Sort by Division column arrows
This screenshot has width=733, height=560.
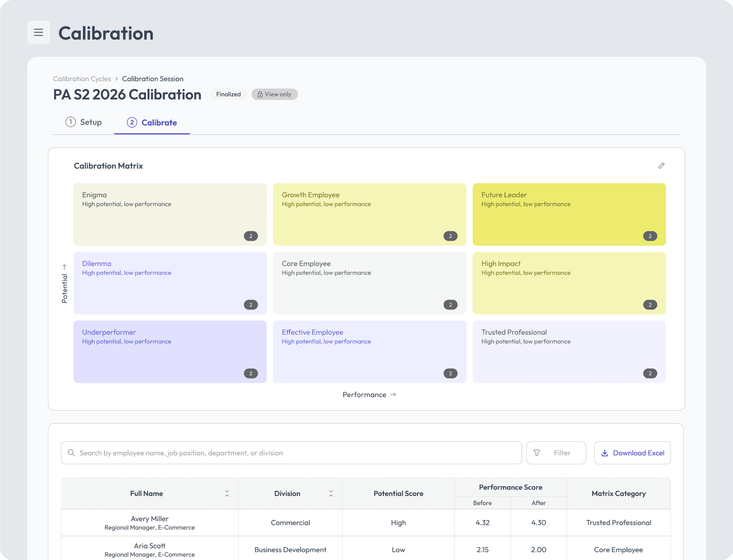[x=331, y=493]
